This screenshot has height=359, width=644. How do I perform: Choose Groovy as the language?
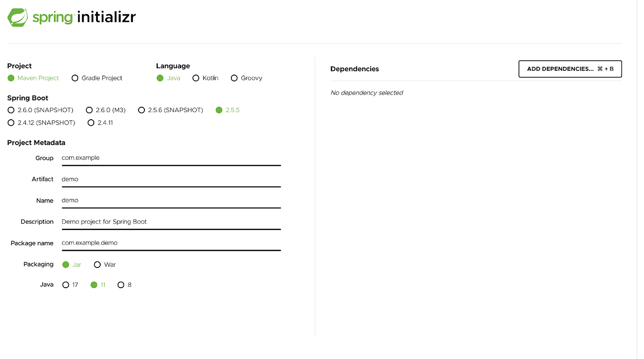coord(247,78)
